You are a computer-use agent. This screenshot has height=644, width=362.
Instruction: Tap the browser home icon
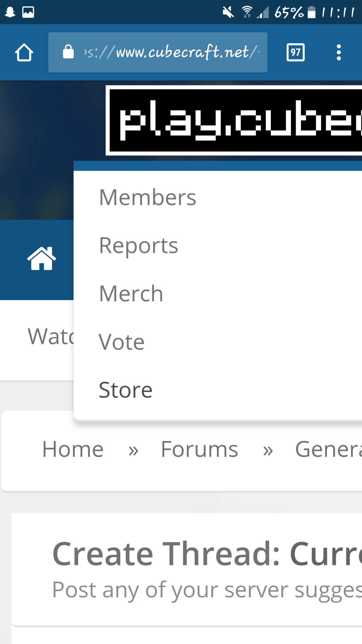[x=24, y=52]
